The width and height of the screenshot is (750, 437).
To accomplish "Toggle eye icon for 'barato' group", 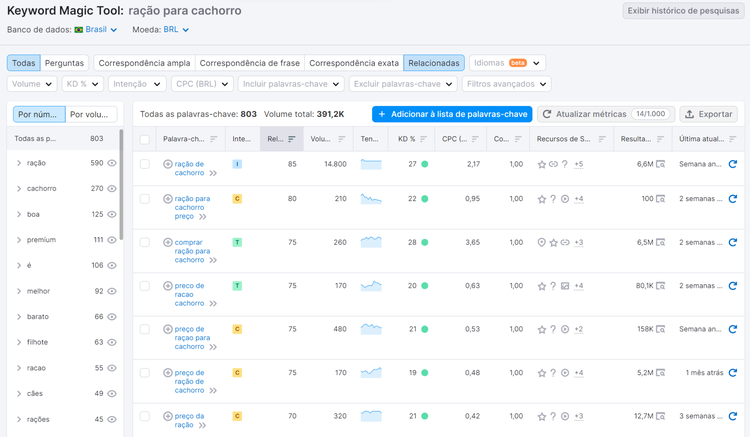I will coord(112,317).
